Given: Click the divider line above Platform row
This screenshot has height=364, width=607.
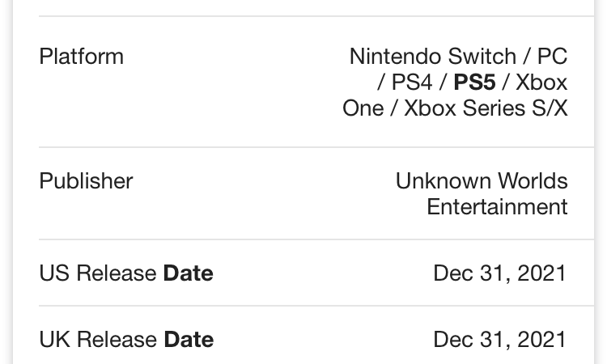Looking at the screenshot, I should (316, 16).
